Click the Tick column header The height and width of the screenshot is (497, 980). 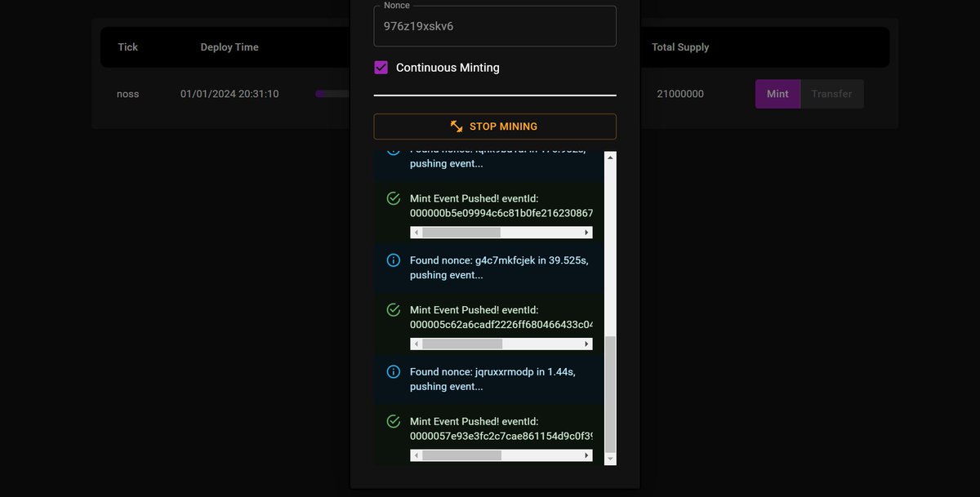128,47
